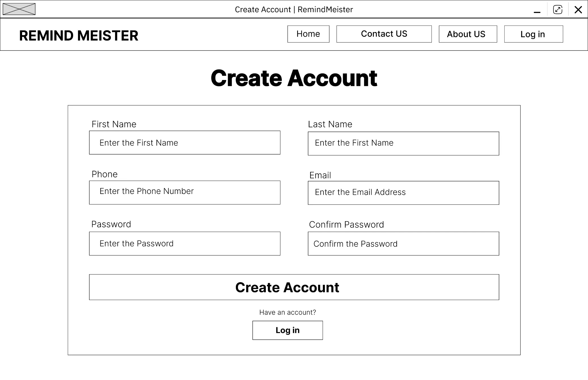The image size is (588, 380).
Task: Click Log in button below Have an account
Action: tap(288, 330)
